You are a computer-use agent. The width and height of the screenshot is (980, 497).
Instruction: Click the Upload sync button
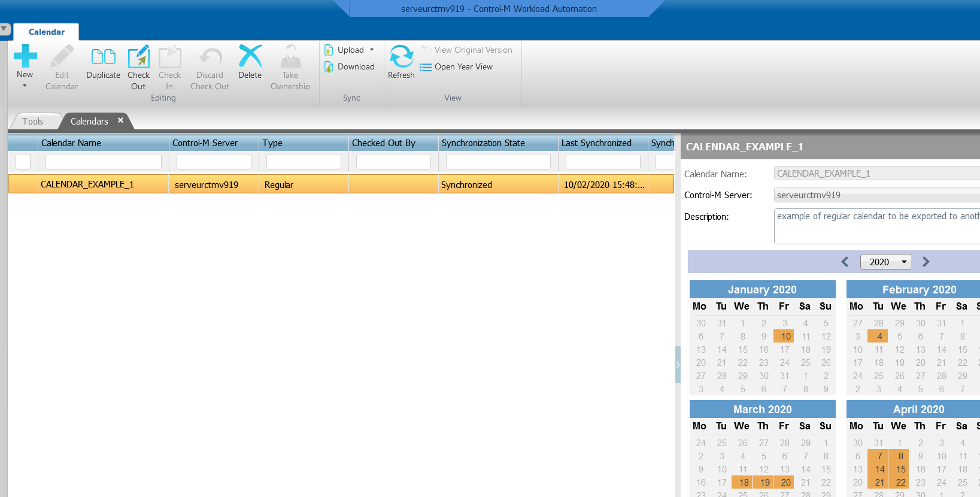tap(344, 50)
